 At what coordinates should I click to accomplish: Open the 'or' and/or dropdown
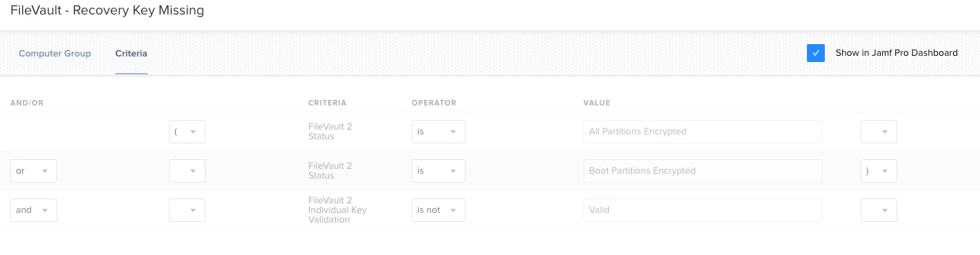coord(34,171)
